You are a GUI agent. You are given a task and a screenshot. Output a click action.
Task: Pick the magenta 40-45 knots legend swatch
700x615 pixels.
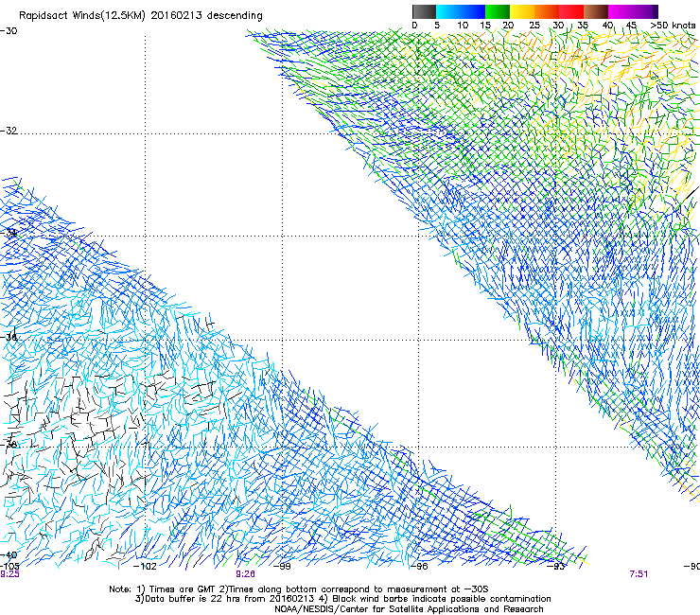point(621,11)
